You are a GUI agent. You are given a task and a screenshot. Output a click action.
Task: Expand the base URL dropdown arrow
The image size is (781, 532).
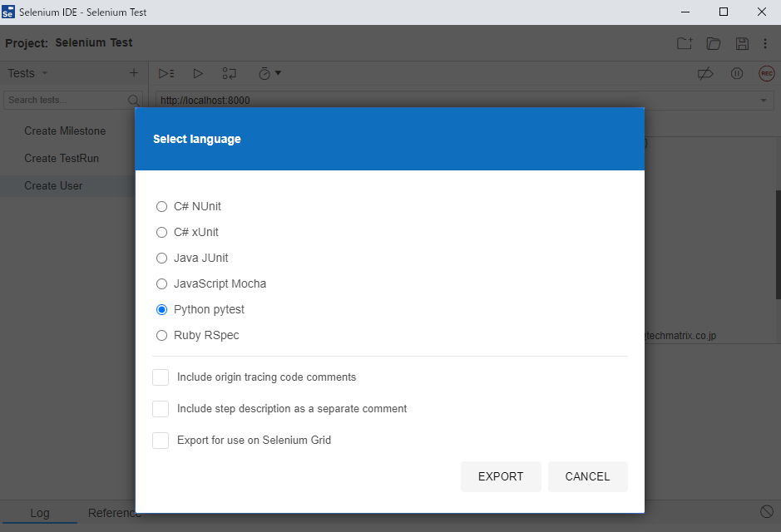[763, 101]
